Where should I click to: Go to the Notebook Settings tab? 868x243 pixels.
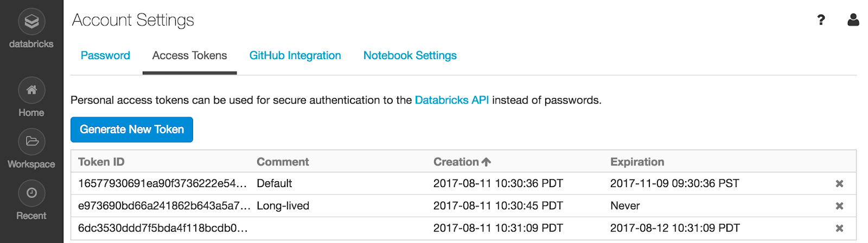coord(410,55)
